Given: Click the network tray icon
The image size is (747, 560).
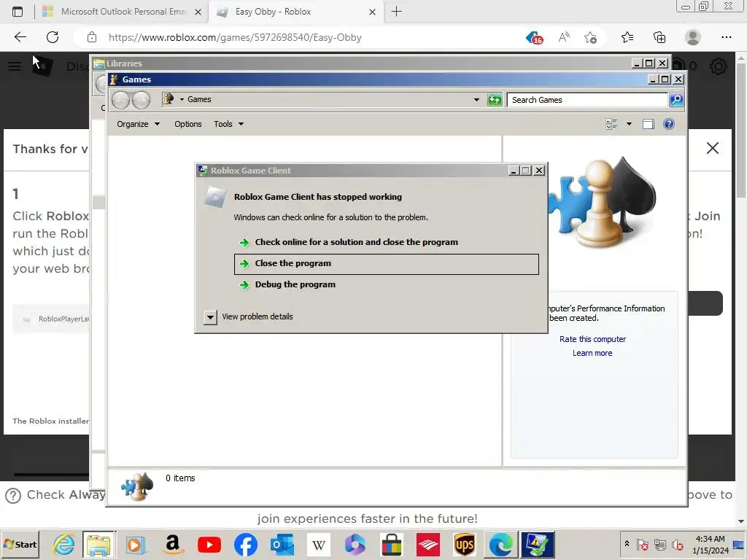Looking at the screenshot, I should 659,544.
